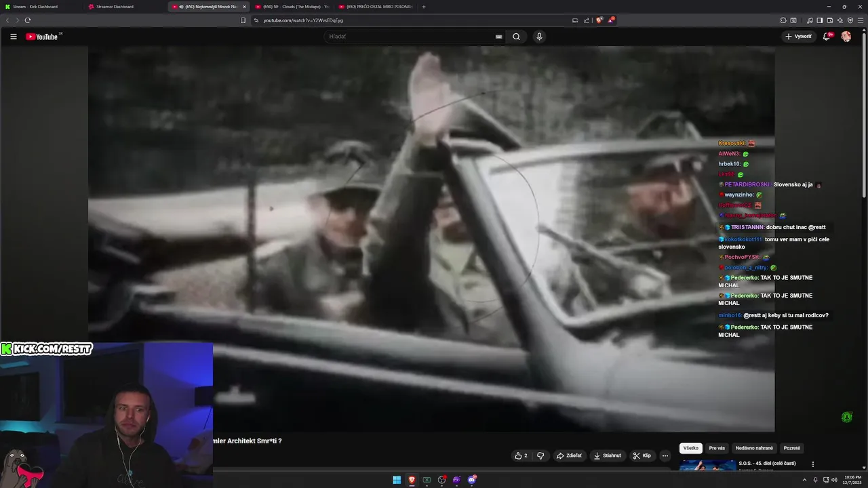Screen dimensions: 868x488
Task: Open Brave Leo AI sparkle icon
Action: point(840,20)
